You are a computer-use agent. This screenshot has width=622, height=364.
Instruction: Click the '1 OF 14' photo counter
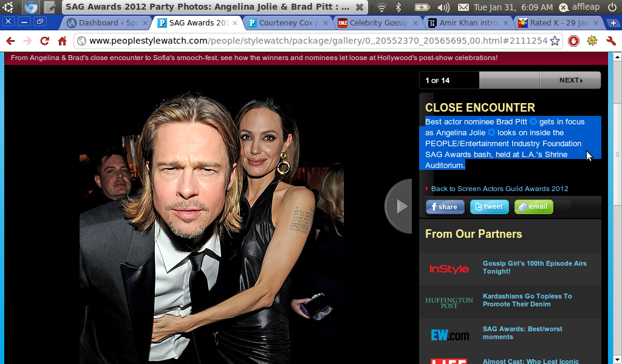[437, 81]
